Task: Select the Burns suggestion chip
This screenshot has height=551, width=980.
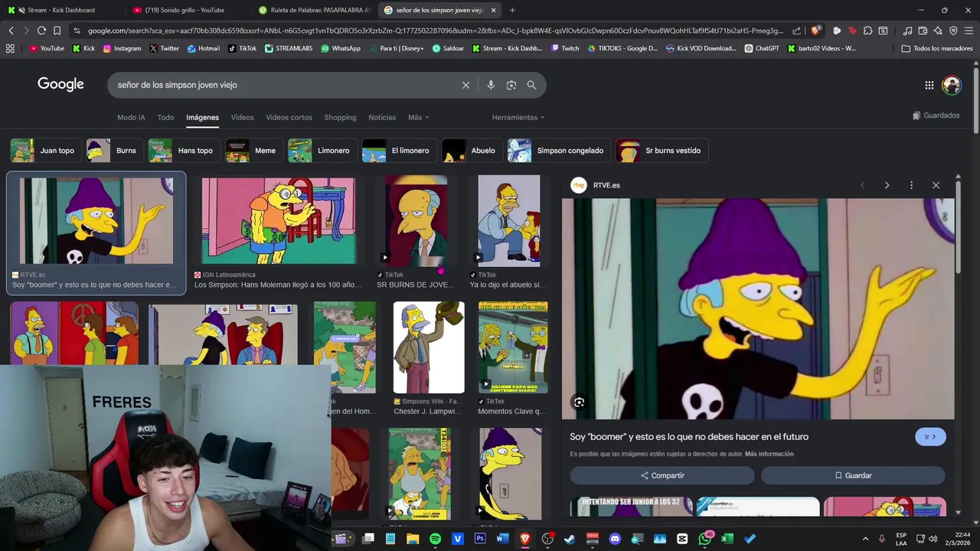Action: click(x=115, y=151)
